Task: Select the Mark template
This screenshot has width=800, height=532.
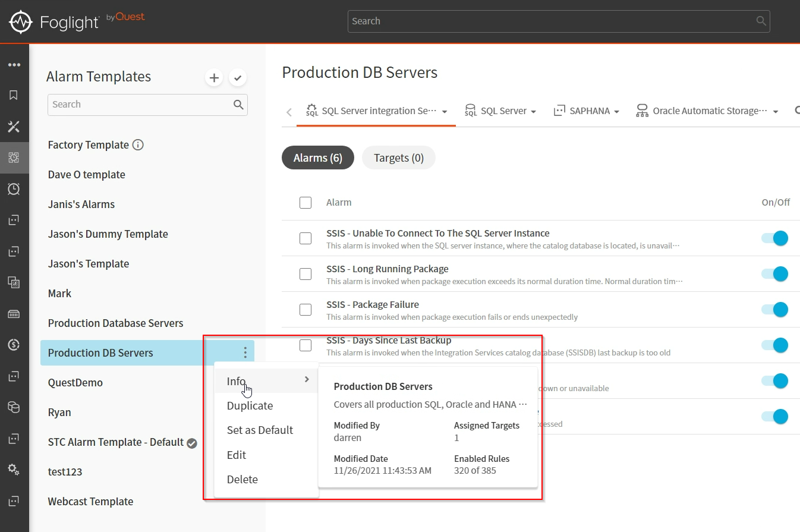Action: [59, 294]
